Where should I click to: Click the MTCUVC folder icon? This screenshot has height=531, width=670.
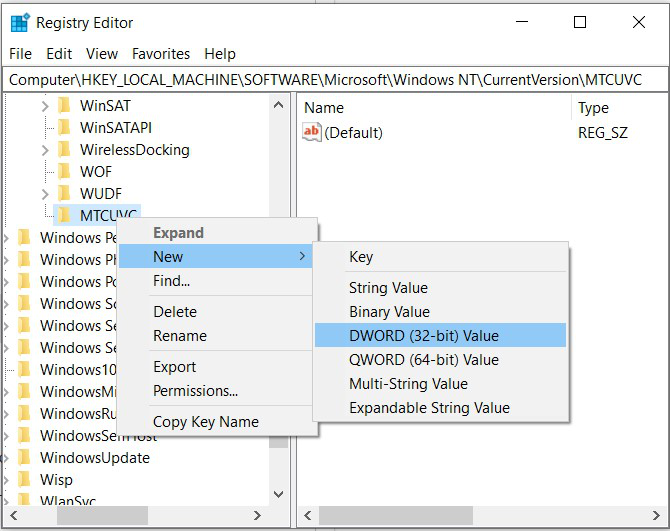[x=64, y=215]
